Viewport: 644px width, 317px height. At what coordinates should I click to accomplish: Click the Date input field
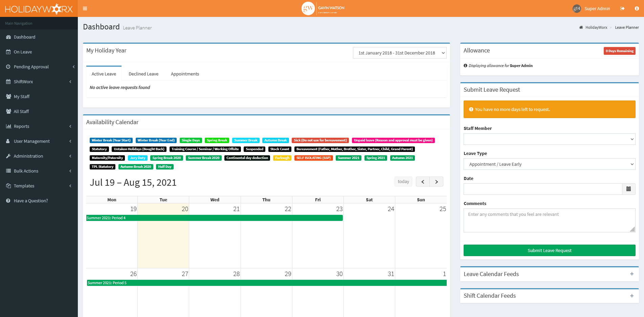click(x=543, y=189)
